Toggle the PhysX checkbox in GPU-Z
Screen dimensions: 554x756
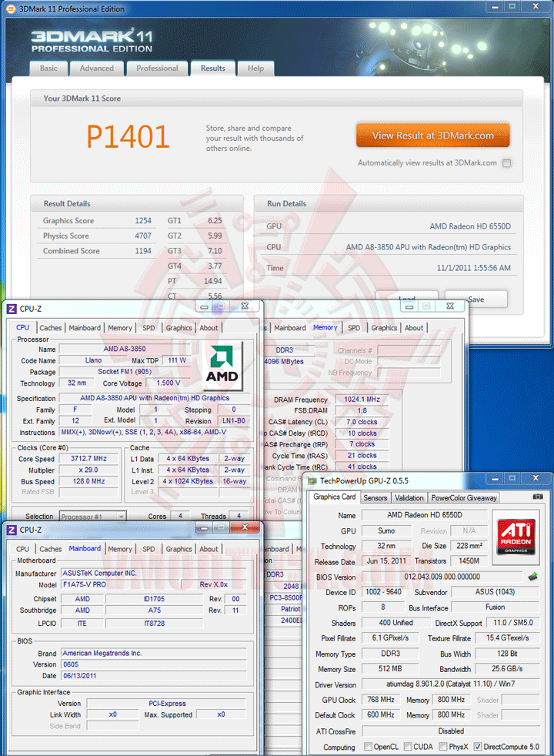click(443, 746)
